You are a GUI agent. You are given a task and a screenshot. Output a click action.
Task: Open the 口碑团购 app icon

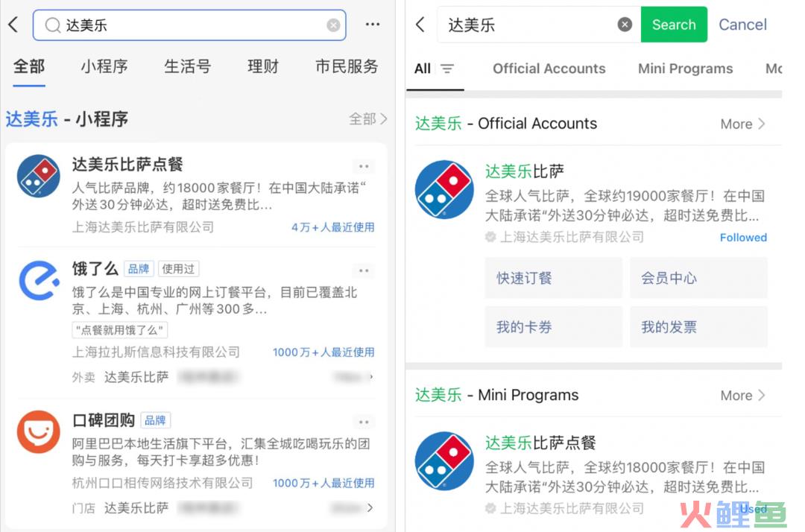point(39,431)
